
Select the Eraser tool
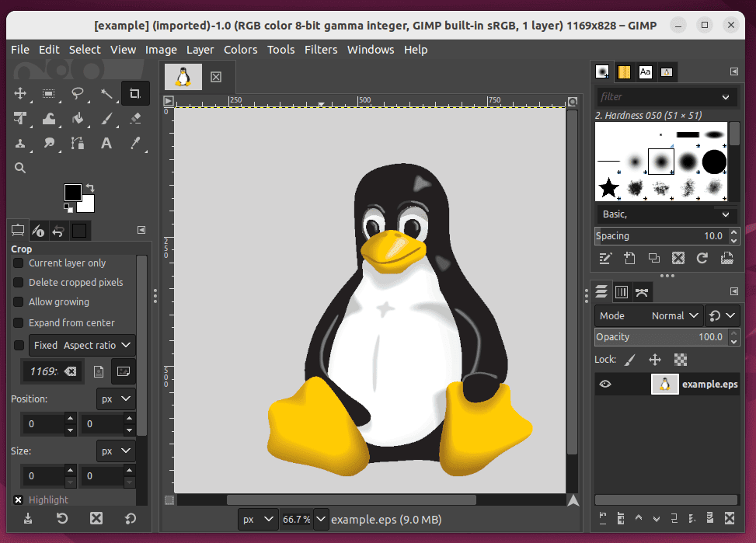coord(135,118)
